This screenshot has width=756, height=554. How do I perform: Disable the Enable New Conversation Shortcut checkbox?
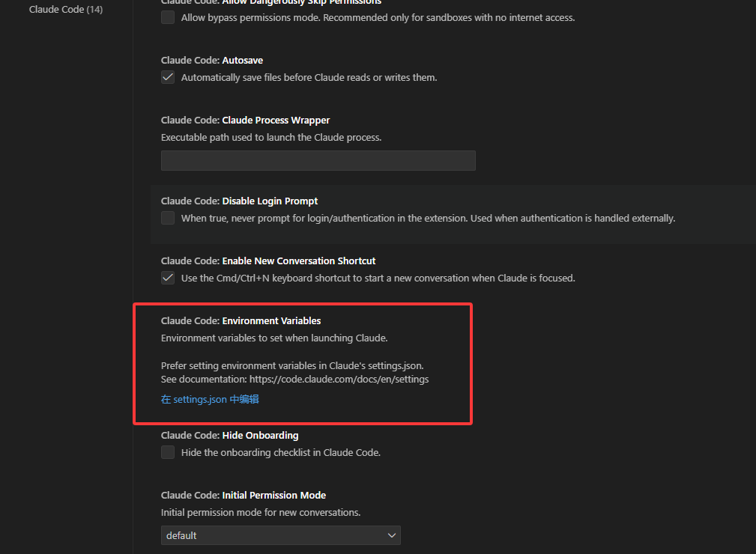click(x=168, y=278)
